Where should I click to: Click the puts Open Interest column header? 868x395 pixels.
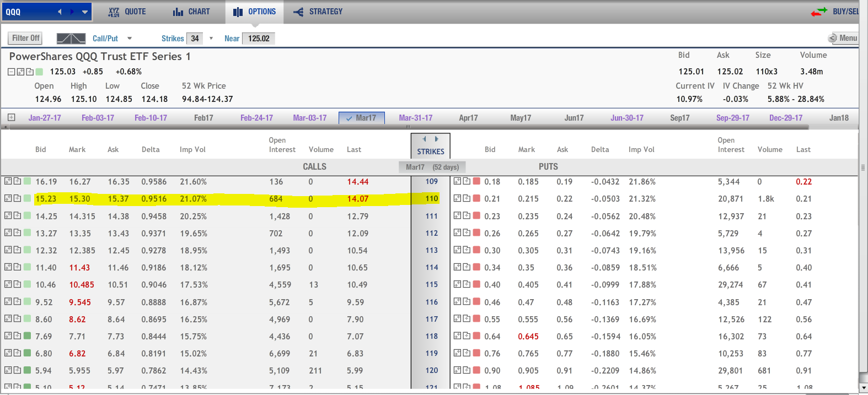[x=731, y=145]
